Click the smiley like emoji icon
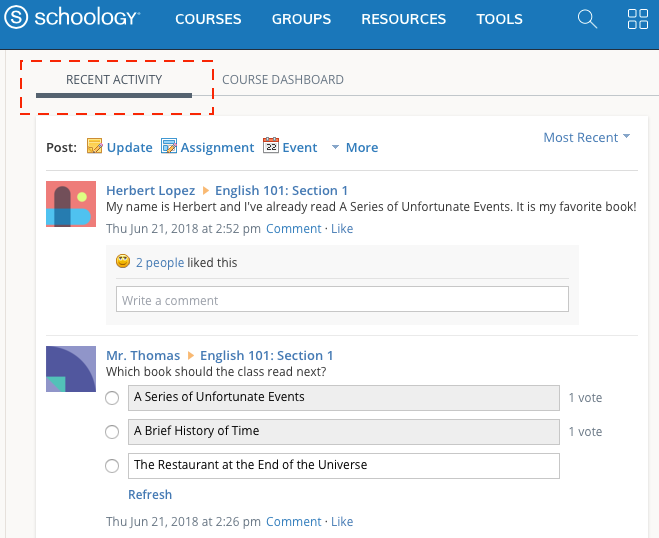This screenshot has width=659, height=538. point(123,261)
